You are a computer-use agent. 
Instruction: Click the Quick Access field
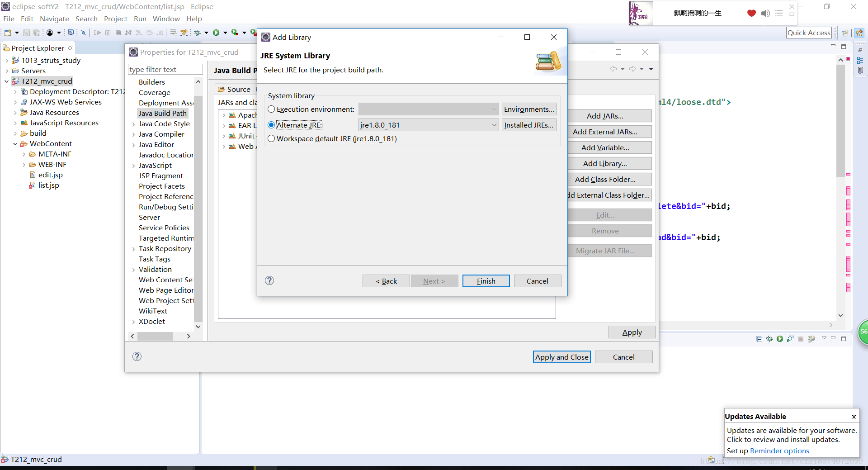pos(809,33)
